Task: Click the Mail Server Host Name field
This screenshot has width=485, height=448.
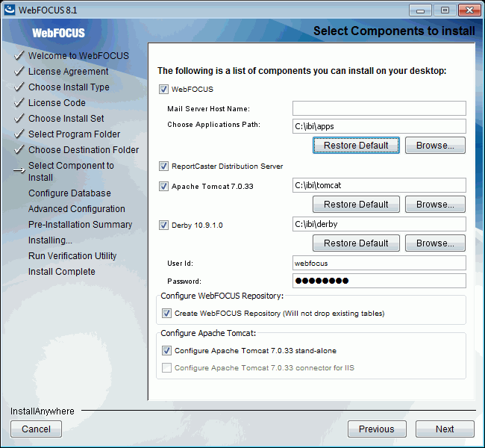Action: coord(379,108)
